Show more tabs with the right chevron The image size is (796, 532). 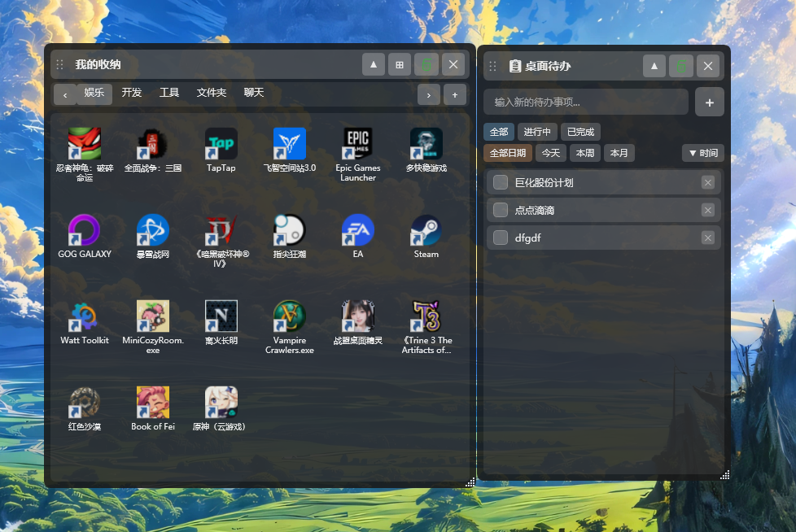coord(428,95)
